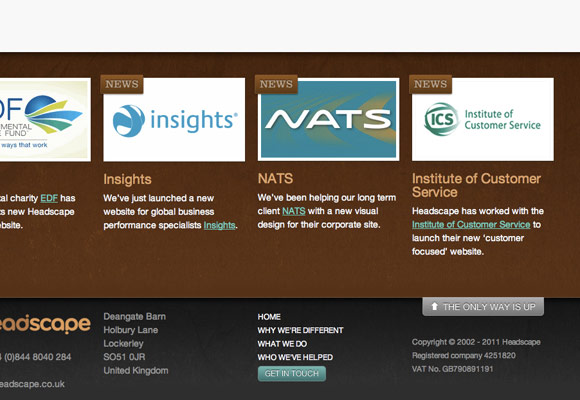Open the EDF logo thumbnail
Viewport: 580px width, 400px height.
[x=45, y=120]
